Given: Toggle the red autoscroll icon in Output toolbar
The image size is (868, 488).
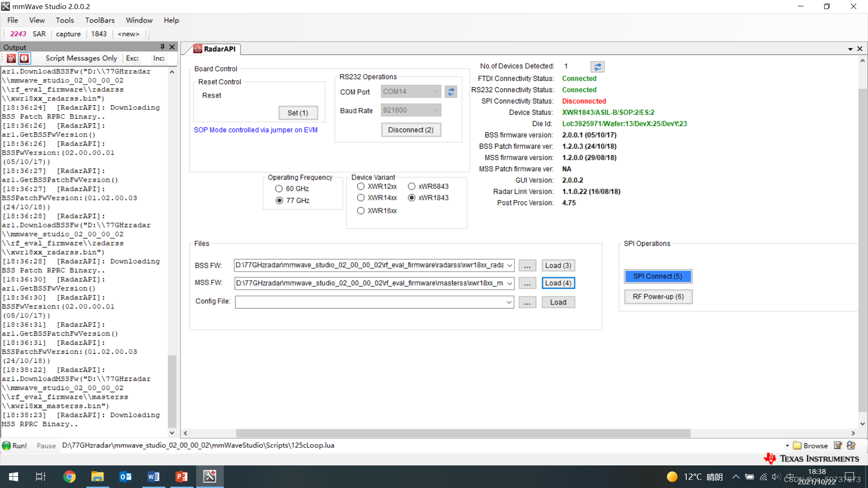Looking at the screenshot, I should [x=24, y=58].
